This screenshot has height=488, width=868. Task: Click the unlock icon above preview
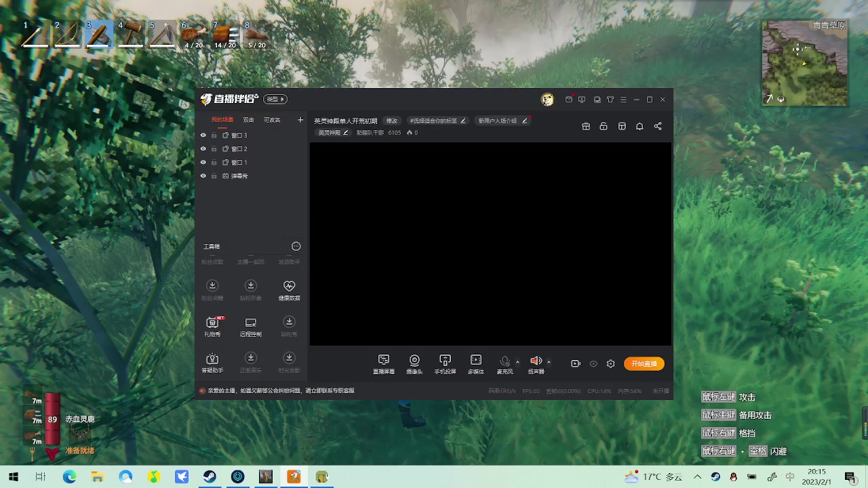click(x=604, y=126)
